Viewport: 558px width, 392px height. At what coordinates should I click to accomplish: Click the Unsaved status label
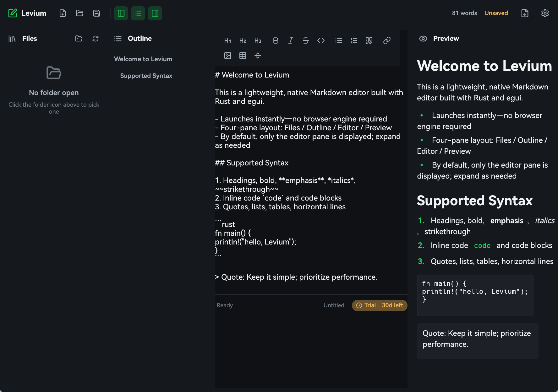(496, 13)
